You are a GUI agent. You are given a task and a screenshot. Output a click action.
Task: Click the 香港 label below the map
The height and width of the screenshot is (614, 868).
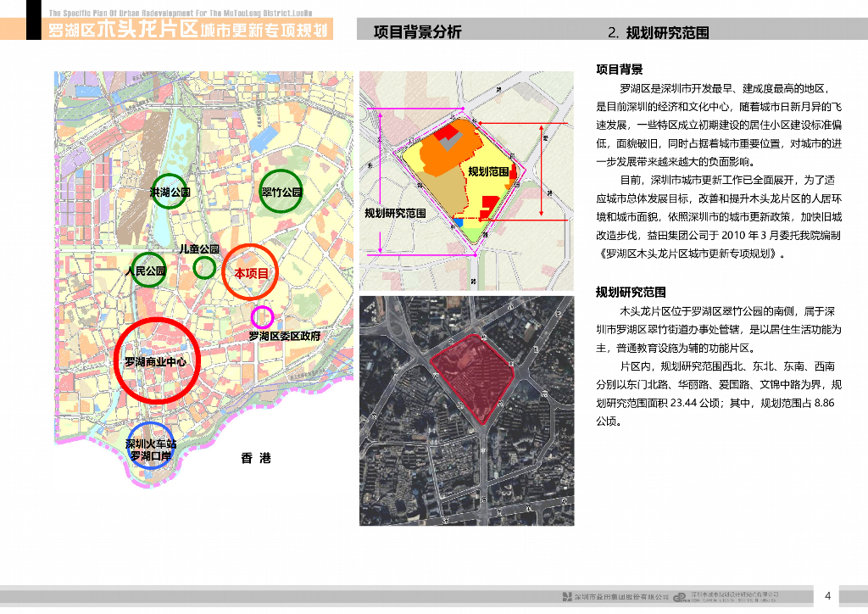[x=256, y=459]
